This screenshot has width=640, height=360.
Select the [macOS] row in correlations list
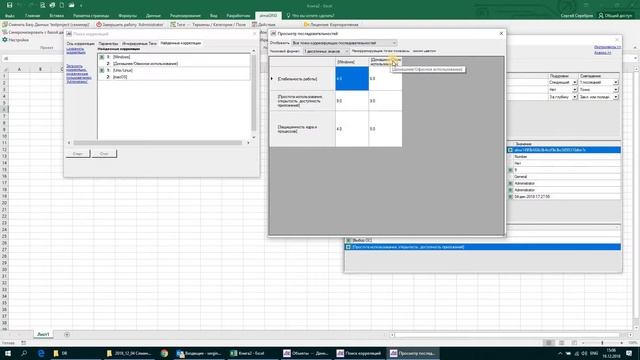(174, 77)
